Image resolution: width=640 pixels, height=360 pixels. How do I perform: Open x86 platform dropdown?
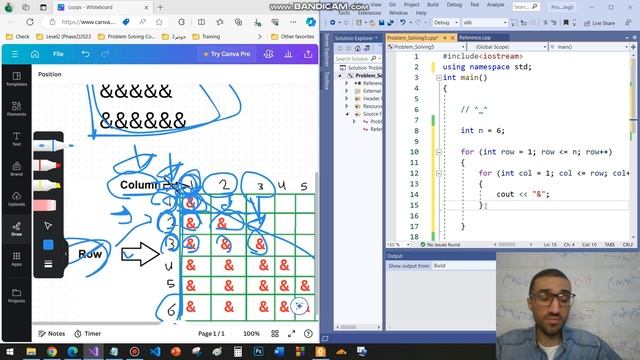(x=484, y=22)
